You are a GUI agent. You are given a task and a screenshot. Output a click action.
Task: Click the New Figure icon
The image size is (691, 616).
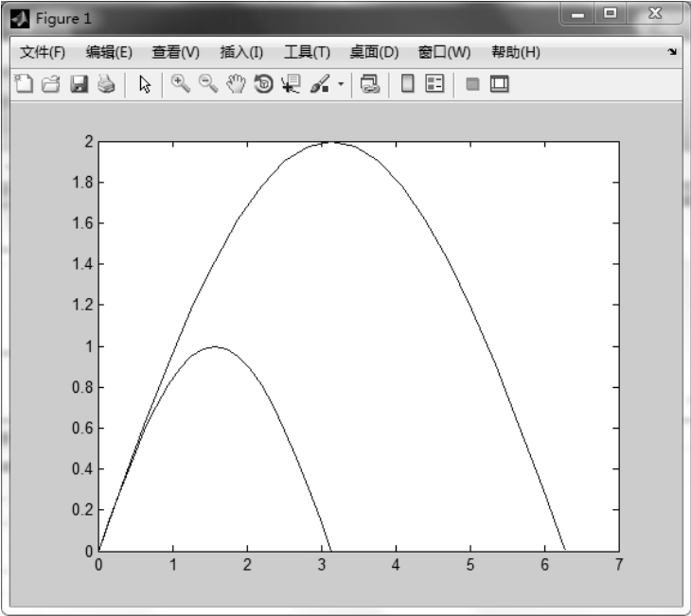point(25,85)
